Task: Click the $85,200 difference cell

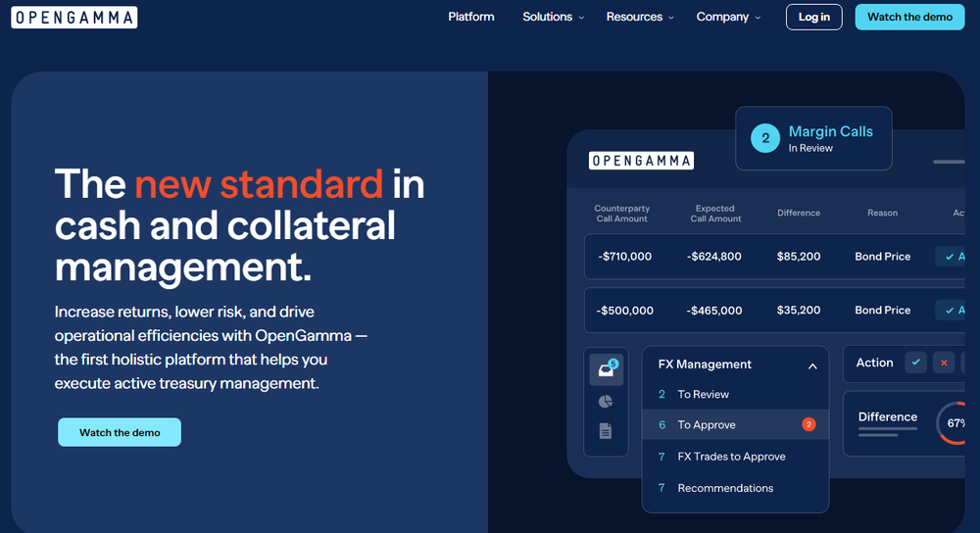Action: point(799,256)
